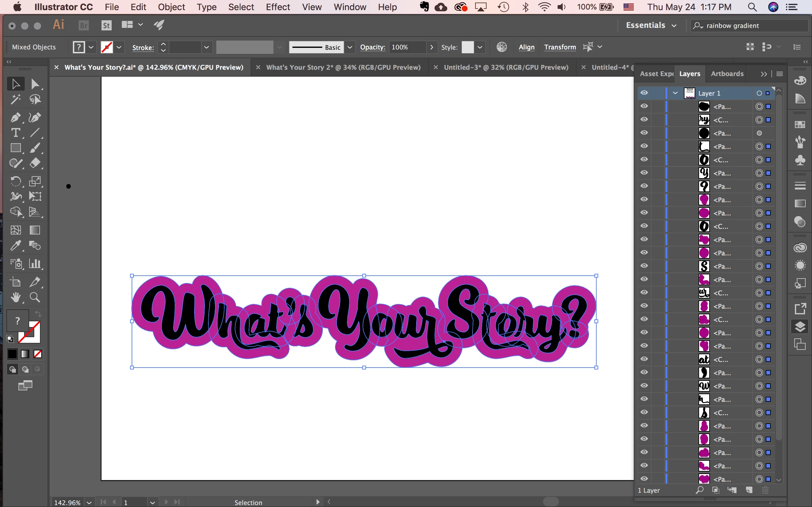Hide Layer 1 with eye icon
The height and width of the screenshot is (507, 812).
point(644,93)
